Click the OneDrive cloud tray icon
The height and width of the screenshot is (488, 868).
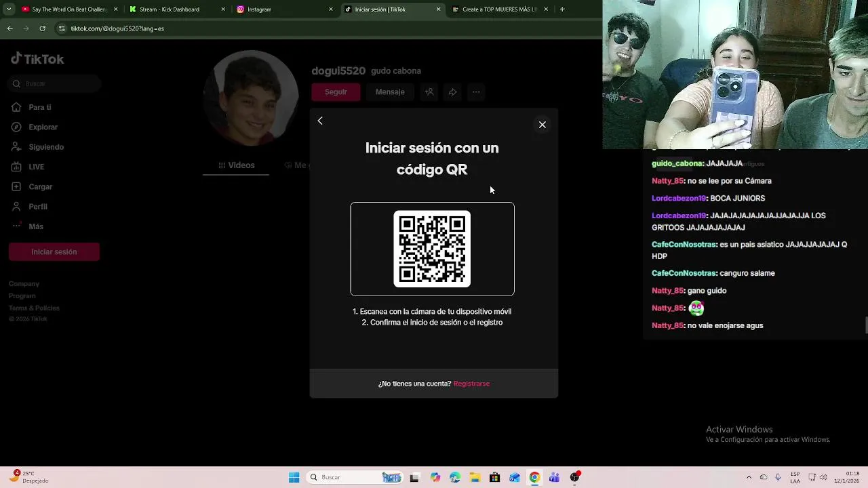point(764,477)
